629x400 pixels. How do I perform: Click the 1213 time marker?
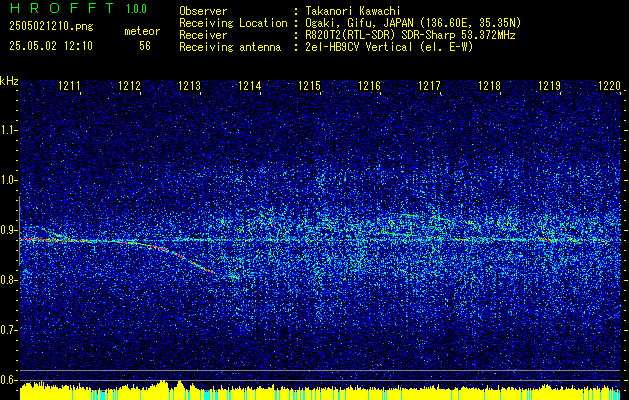[x=189, y=86]
